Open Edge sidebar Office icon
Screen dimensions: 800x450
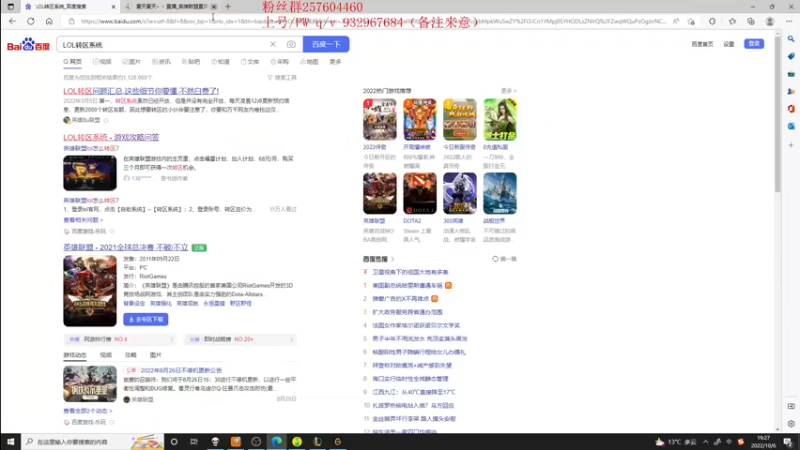791,109
